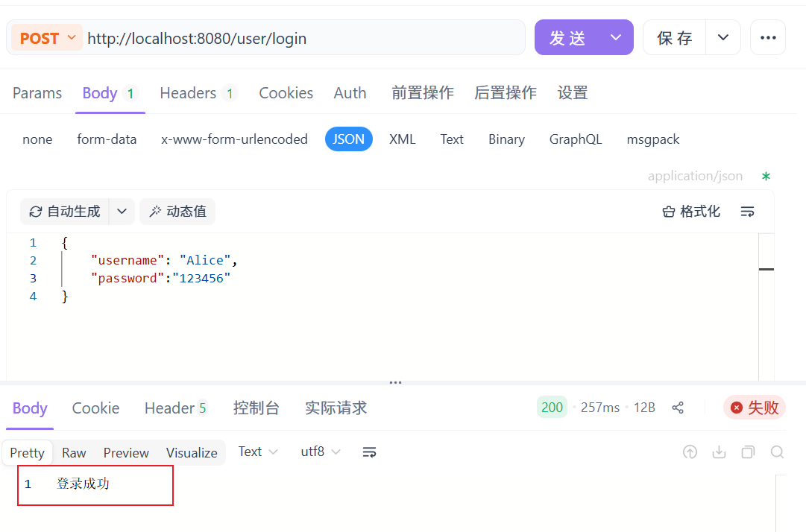Select x-www-form-urlencoded body type

click(x=234, y=139)
